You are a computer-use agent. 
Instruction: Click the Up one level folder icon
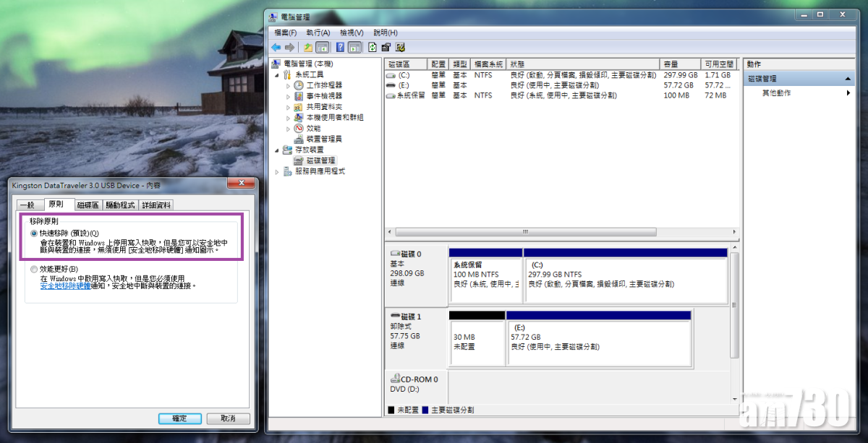308,48
